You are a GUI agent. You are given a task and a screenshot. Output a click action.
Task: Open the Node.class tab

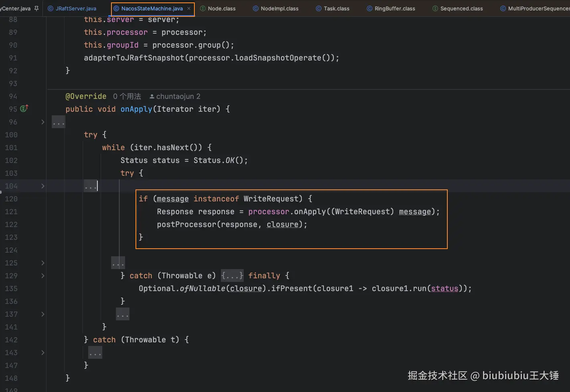tap(218, 8)
